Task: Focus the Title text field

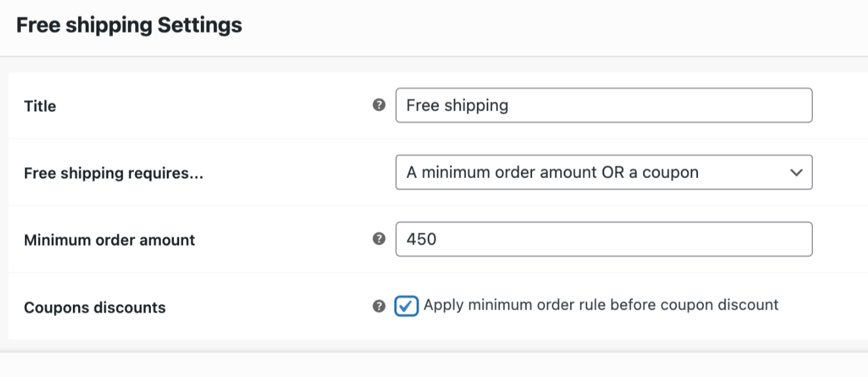Action: tap(604, 105)
